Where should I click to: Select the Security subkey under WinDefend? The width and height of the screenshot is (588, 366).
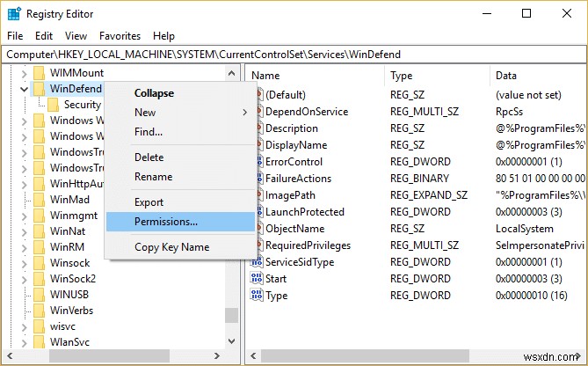tap(82, 105)
